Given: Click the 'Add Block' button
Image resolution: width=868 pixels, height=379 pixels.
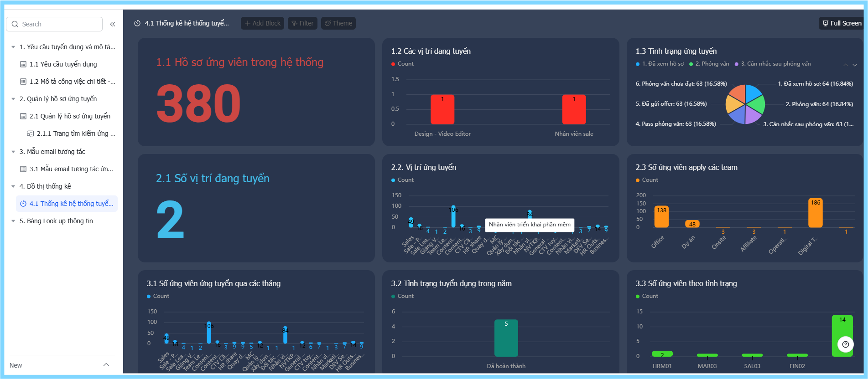Looking at the screenshot, I should [263, 23].
